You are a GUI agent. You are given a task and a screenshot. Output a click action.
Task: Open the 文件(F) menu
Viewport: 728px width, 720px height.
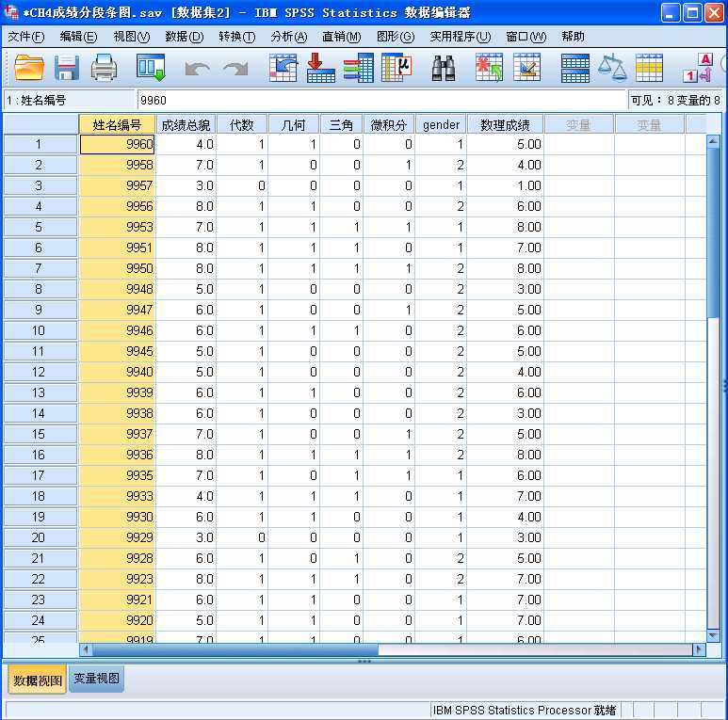26,37
